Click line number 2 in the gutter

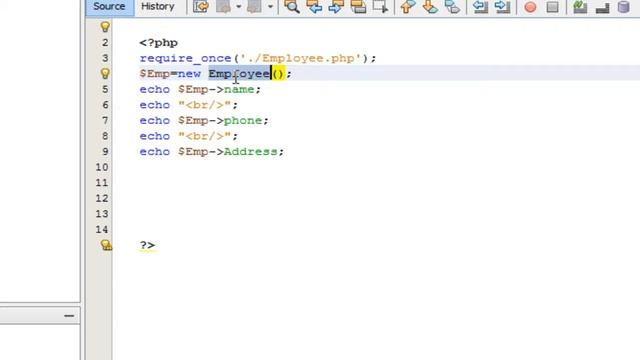point(105,42)
